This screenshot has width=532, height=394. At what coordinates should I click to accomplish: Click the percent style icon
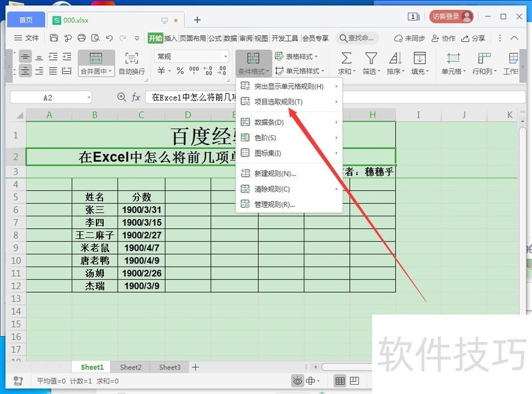(180, 71)
